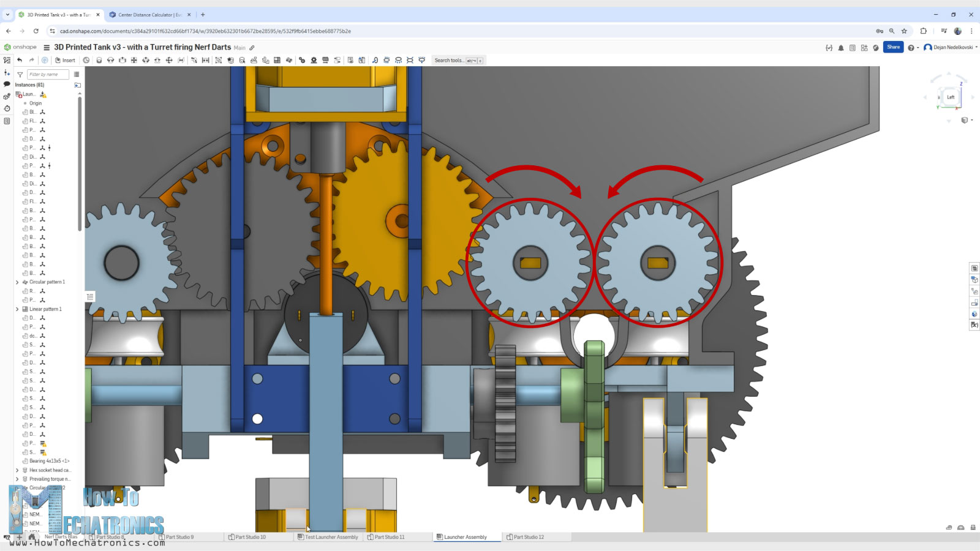Select the Center Distance Calculator browser tab
Screen dimensions: 980x551
pyautogui.click(x=149, y=15)
